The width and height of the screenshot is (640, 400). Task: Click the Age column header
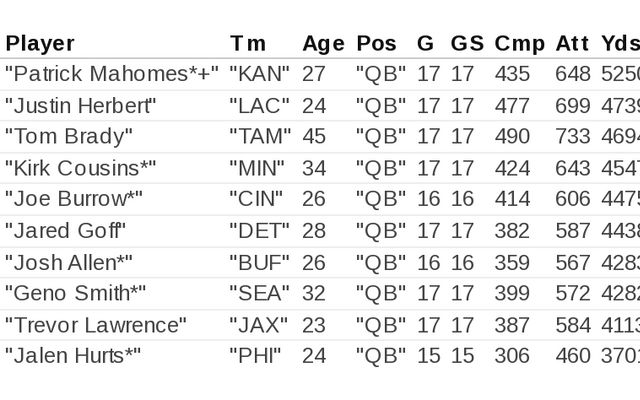[323, 44]
